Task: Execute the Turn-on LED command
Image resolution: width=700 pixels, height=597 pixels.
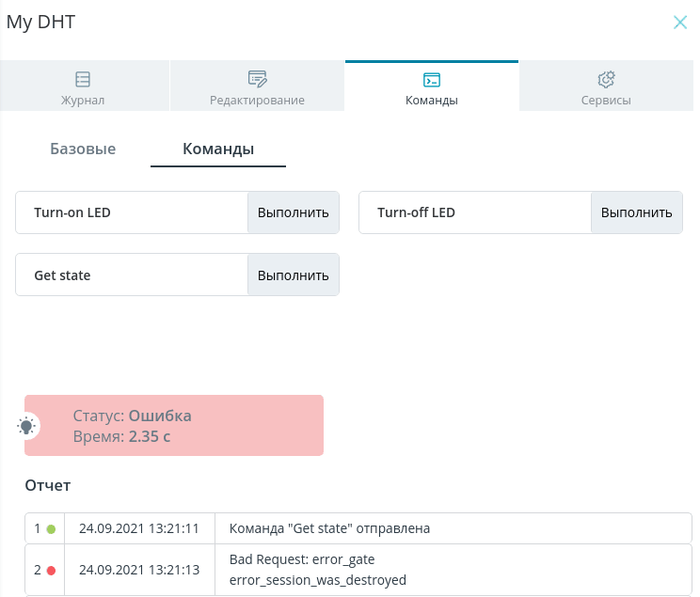Action: (x=294, y=212)
